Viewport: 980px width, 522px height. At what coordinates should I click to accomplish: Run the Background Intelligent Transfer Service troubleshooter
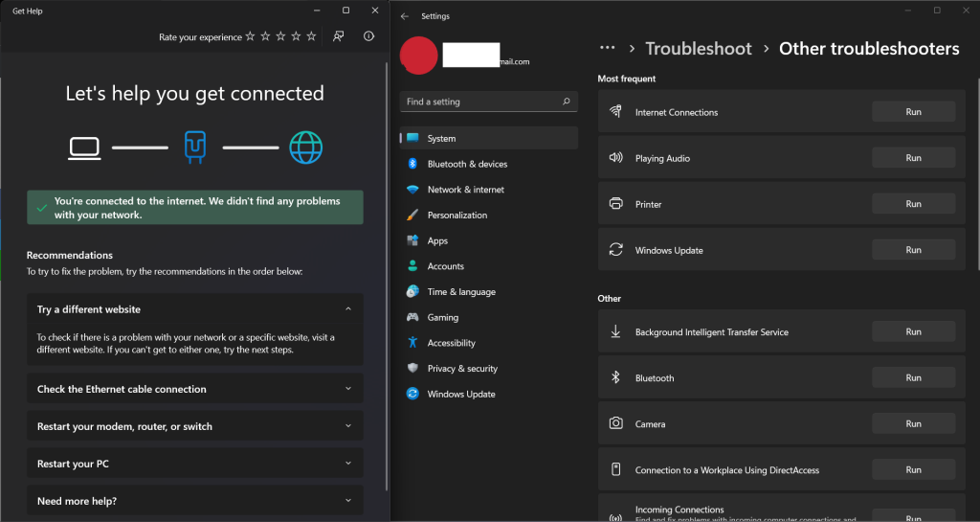(x=913, y=331)
